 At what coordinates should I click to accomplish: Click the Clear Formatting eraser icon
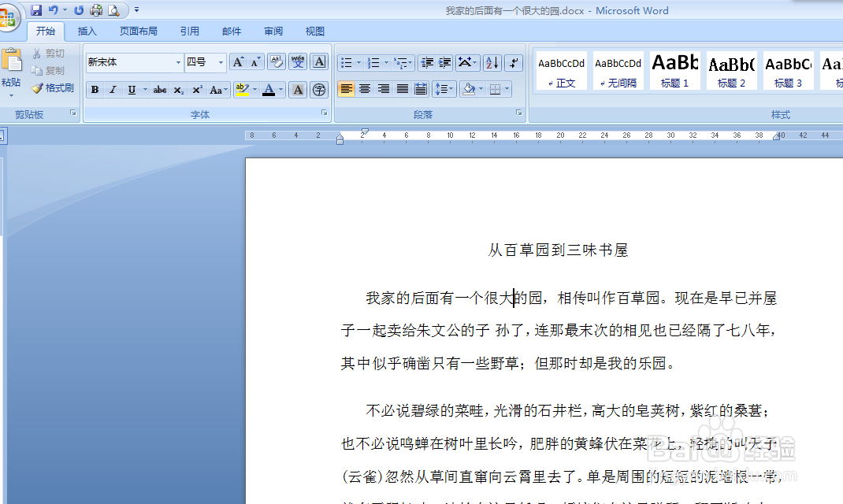(276, 60)
